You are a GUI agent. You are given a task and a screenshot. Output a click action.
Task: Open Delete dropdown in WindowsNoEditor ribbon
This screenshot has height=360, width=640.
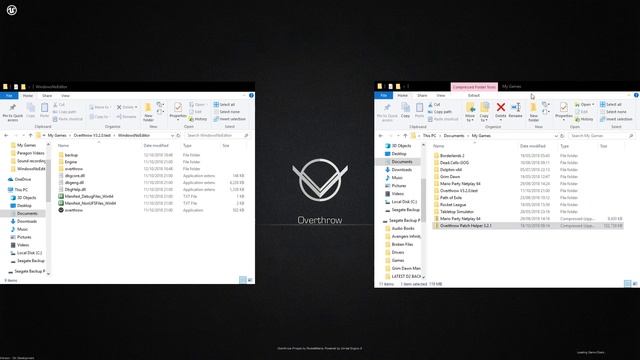pyautogui.click(x=136, y=107)
